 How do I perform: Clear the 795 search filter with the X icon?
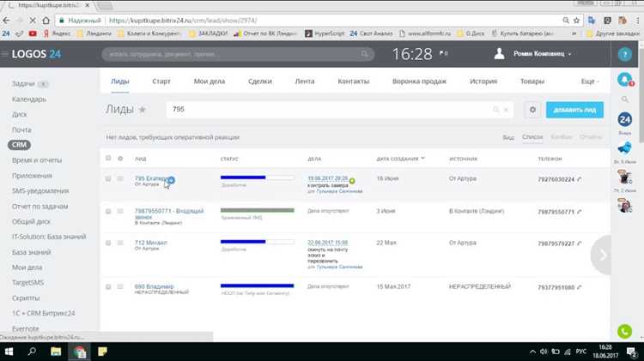506,110
